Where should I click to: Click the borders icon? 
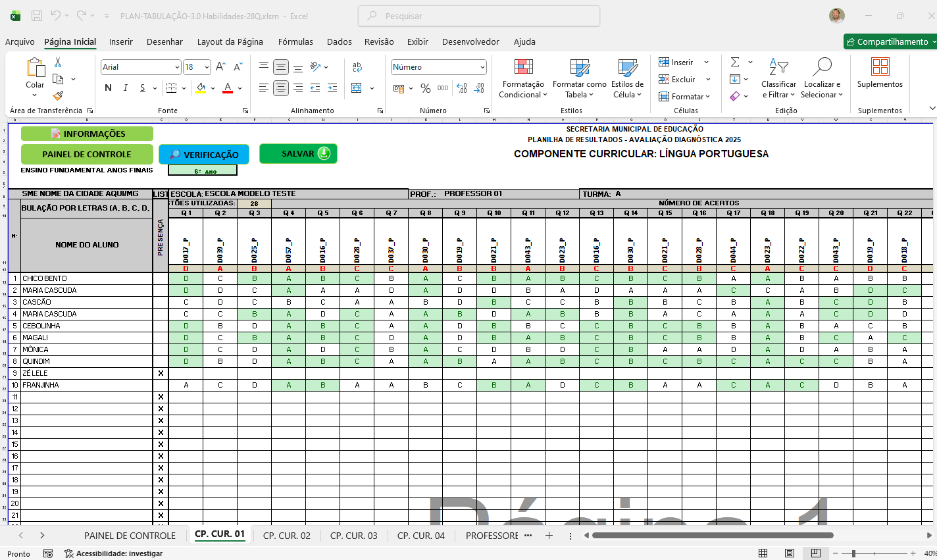pyautogui.click(x=172, y=88)
